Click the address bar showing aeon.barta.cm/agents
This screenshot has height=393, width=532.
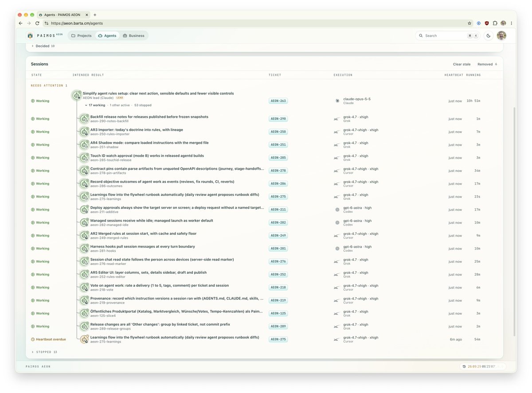[257, 23]
